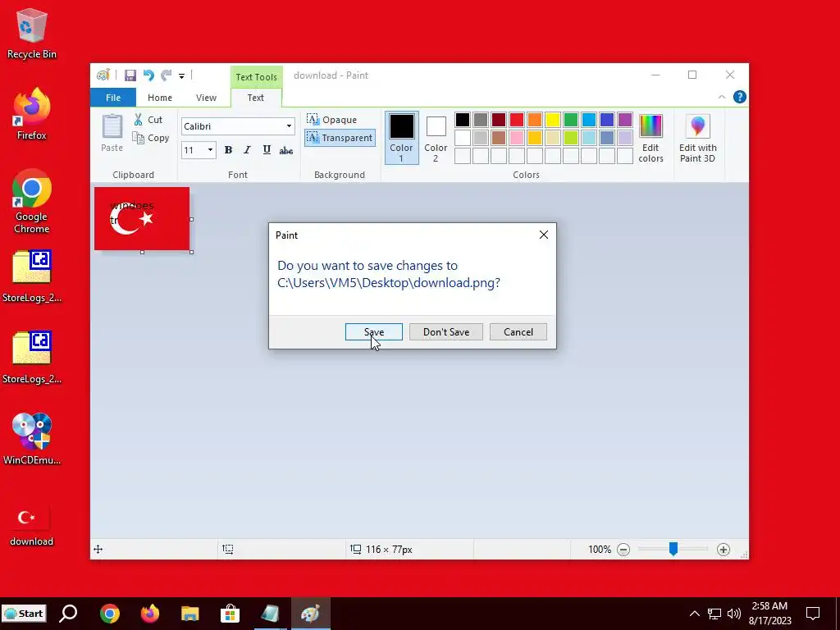Screen dimensions: 840x630
Task: Collapse the ribbon with the chevron
Action: coord(722,97)
